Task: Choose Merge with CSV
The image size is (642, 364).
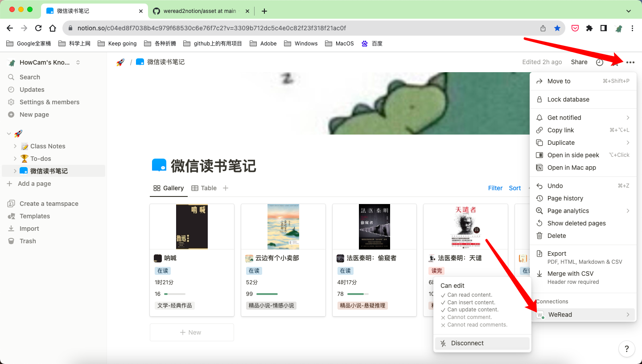Action: (x=583, y=277)
